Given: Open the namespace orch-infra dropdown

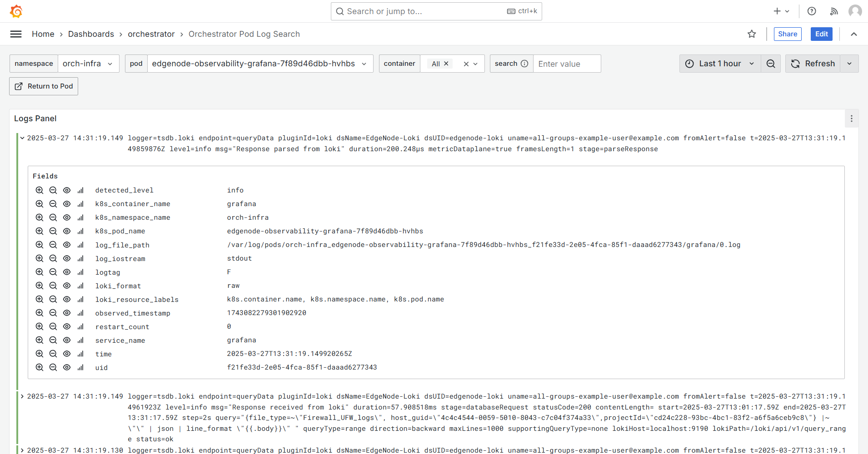Looking at the screenshot, I should pyautogui.click(x=88, y=64).
